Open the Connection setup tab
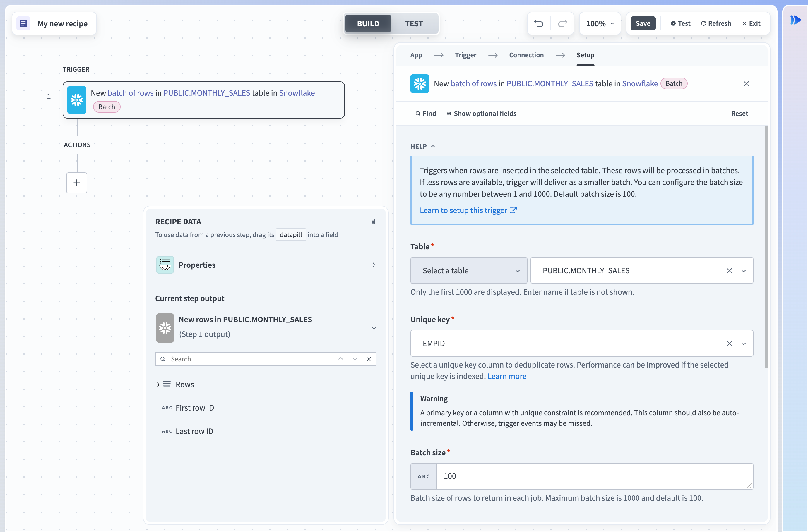This screenshot has width=808, height=532. click(526, 55)
